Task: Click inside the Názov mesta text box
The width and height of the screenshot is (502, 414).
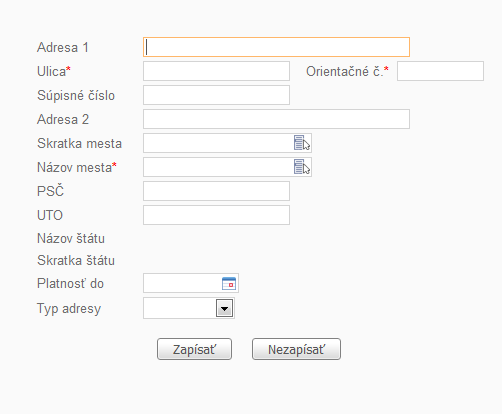Action: (218, 167)
